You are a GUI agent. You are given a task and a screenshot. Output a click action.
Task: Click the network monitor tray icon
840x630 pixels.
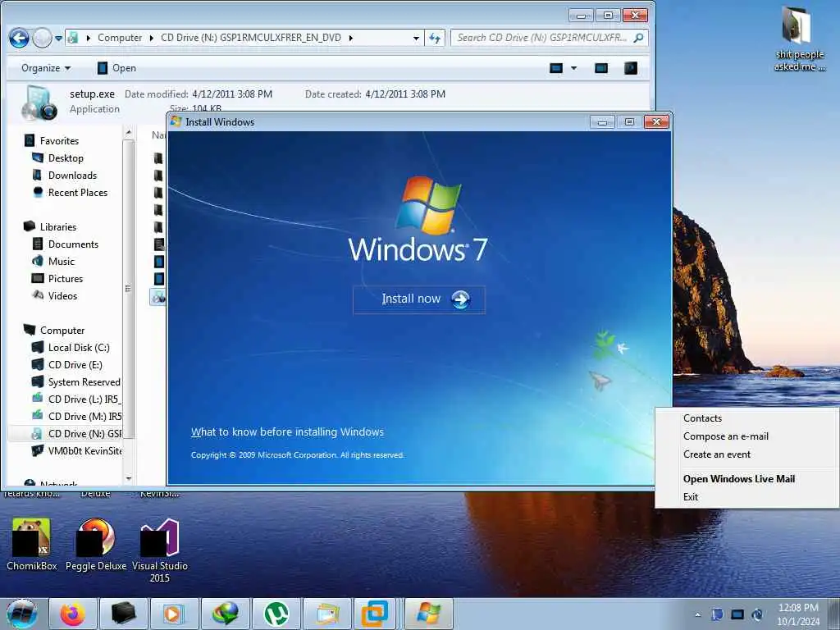pos(737,615)
